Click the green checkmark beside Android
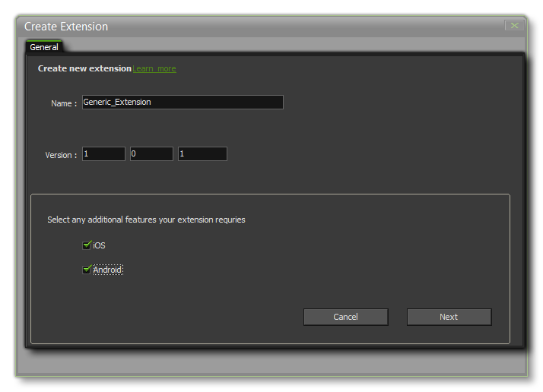The image size is (543, 392). tap(87, 269)
